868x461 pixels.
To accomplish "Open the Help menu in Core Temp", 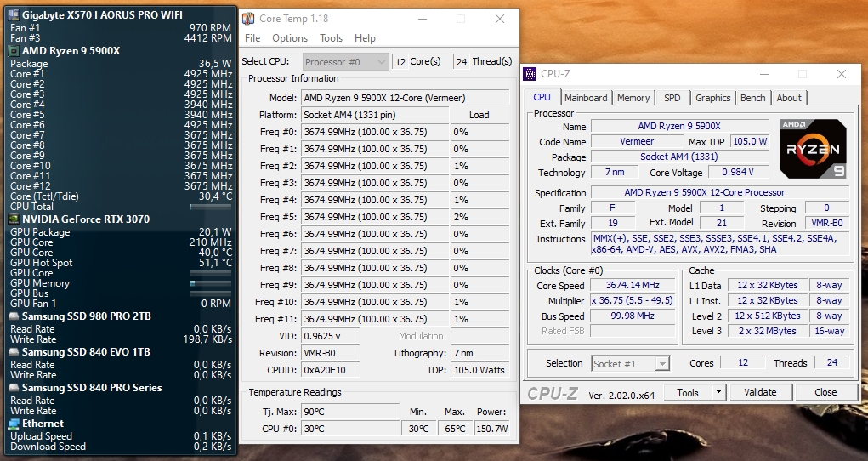I will click(365, 38).
